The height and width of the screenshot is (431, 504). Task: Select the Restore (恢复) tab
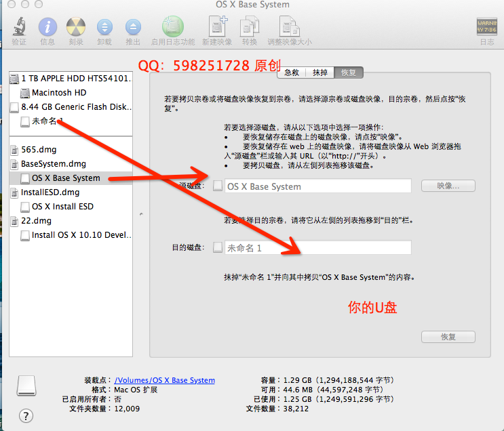pos(349,73)
